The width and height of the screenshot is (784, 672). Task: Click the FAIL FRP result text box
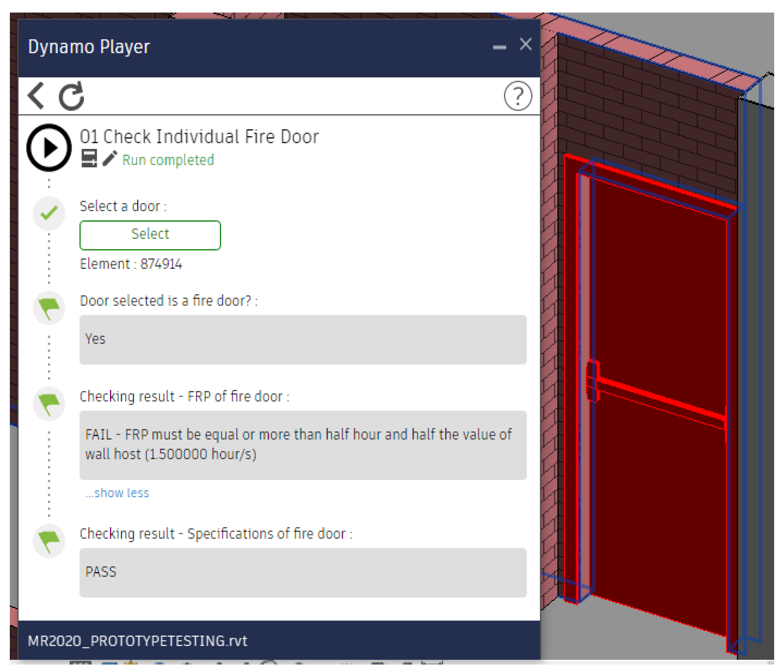303,445
